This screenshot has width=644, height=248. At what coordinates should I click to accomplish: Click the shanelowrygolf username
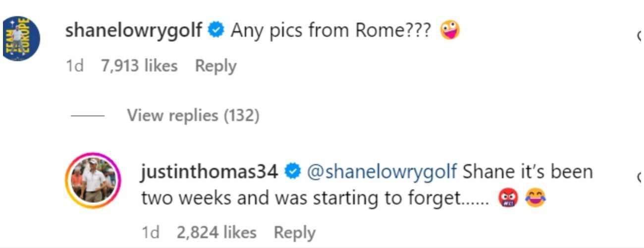(x=134, y=31)
